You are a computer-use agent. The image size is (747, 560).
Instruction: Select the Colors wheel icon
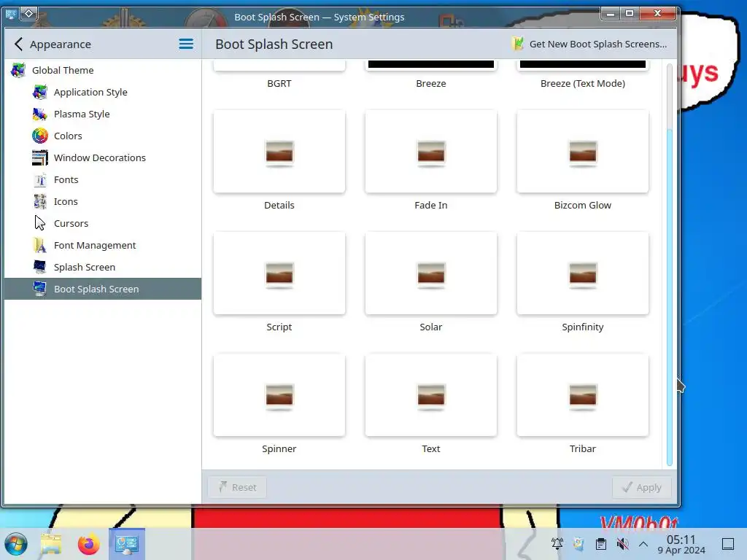click(40, 136)
